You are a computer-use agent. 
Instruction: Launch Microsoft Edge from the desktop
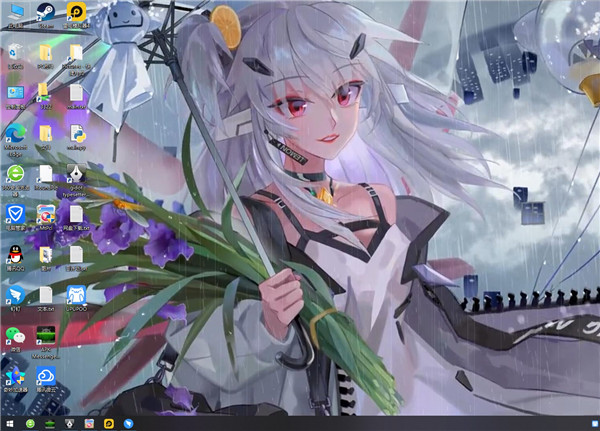click(x=15, y=133)
